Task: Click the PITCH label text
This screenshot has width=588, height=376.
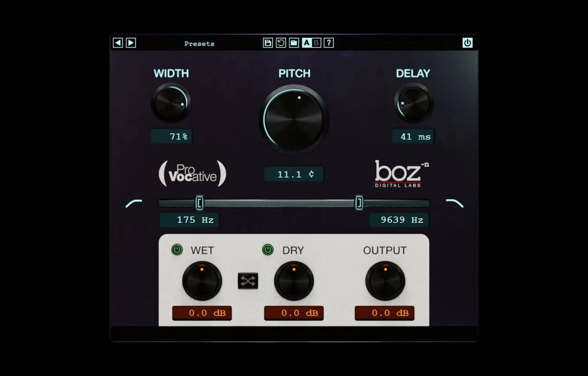Action: (x=294, y=73)
